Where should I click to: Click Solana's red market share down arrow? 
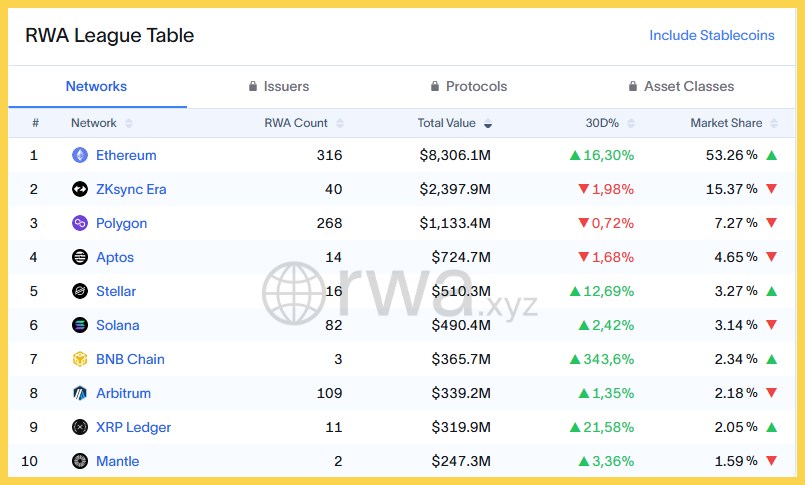pyautogui.click(x=771, y=324)
